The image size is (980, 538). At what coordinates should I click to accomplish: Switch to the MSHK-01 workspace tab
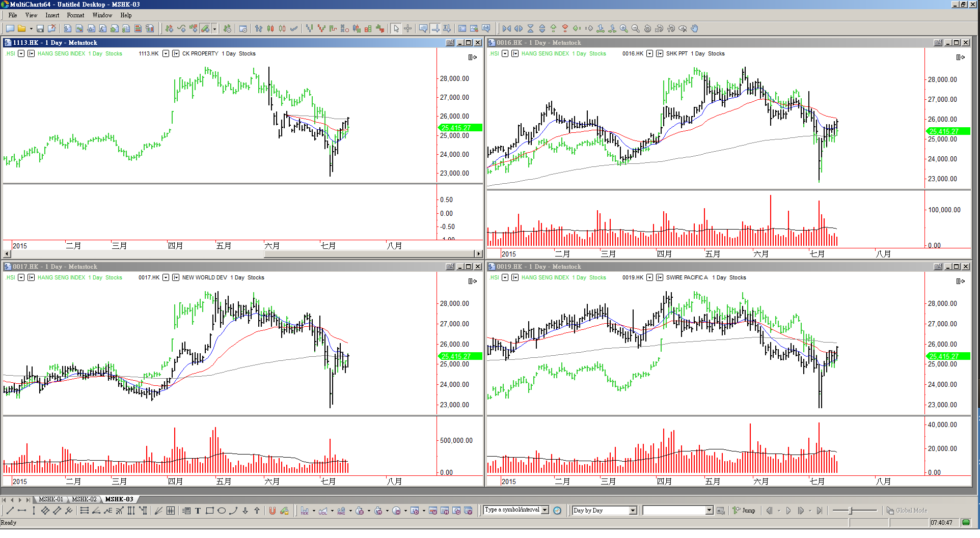click(51, 499)
